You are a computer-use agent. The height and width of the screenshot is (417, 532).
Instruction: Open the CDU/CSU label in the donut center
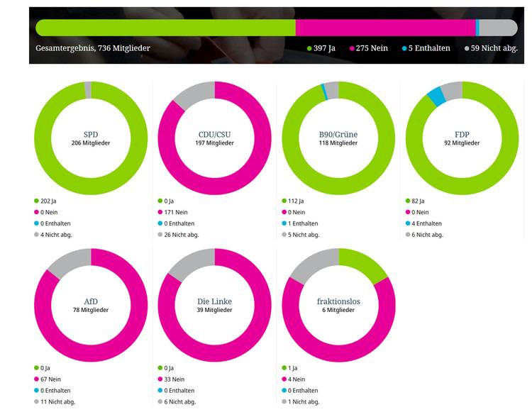[214, 133]
